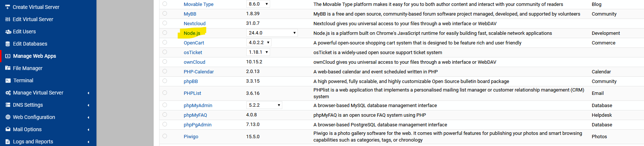Open the OpenCart app link
Screen dimensions: 644x146
pyautogui.click(x=194, y=43)
